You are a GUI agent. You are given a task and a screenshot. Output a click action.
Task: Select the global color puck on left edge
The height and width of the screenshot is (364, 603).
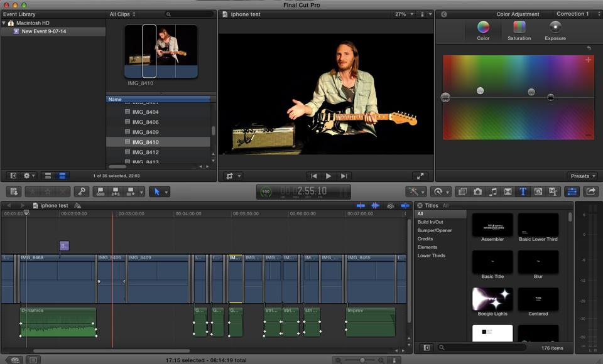pyautogui.click(x=445, y=97)
